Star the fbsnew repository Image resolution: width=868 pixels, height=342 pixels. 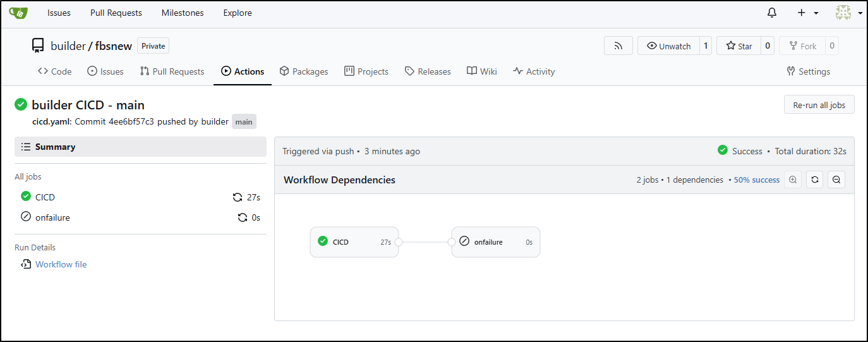tap(738, 46)
